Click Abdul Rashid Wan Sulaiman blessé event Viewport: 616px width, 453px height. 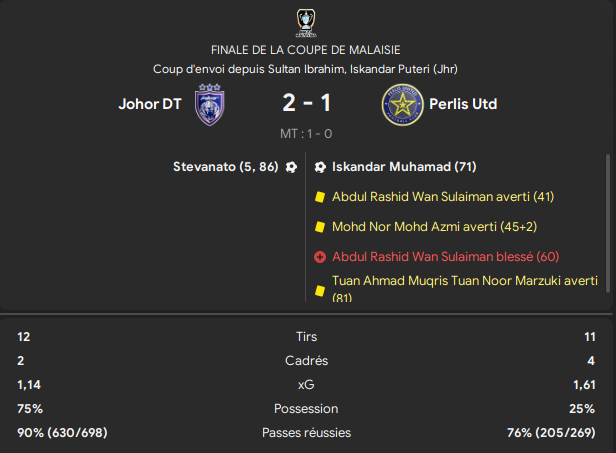click(446, 257)
